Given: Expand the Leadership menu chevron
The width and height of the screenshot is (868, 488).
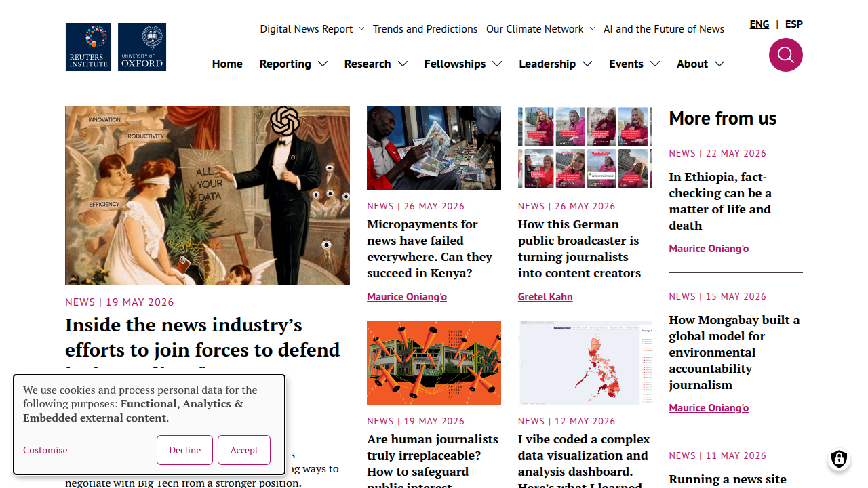Looking at the screenshot, I should coord(587,64).
